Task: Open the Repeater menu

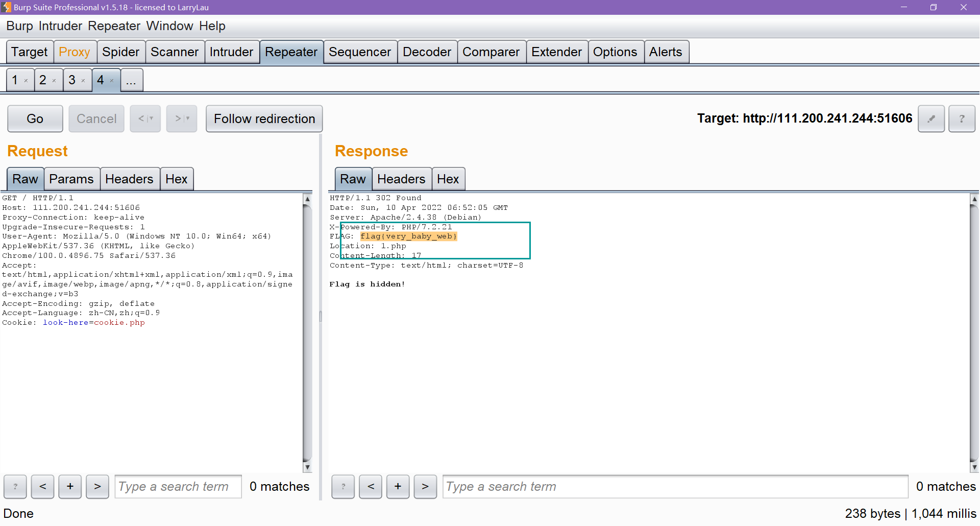Action: pyautogui.click(x=114, y=26)
